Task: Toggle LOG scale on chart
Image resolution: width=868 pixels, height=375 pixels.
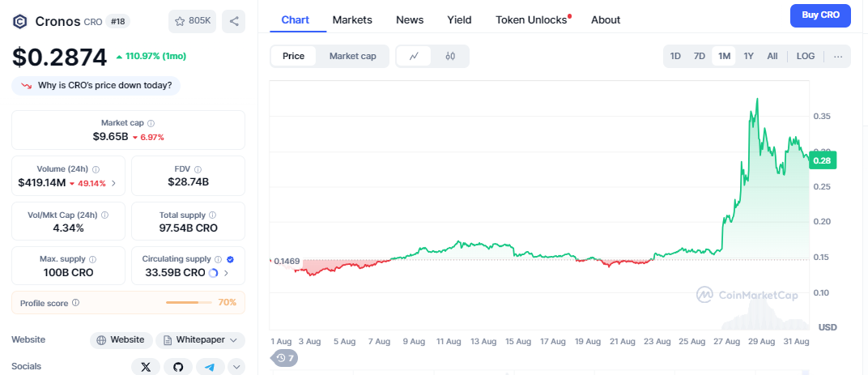Action: (806, 56)
